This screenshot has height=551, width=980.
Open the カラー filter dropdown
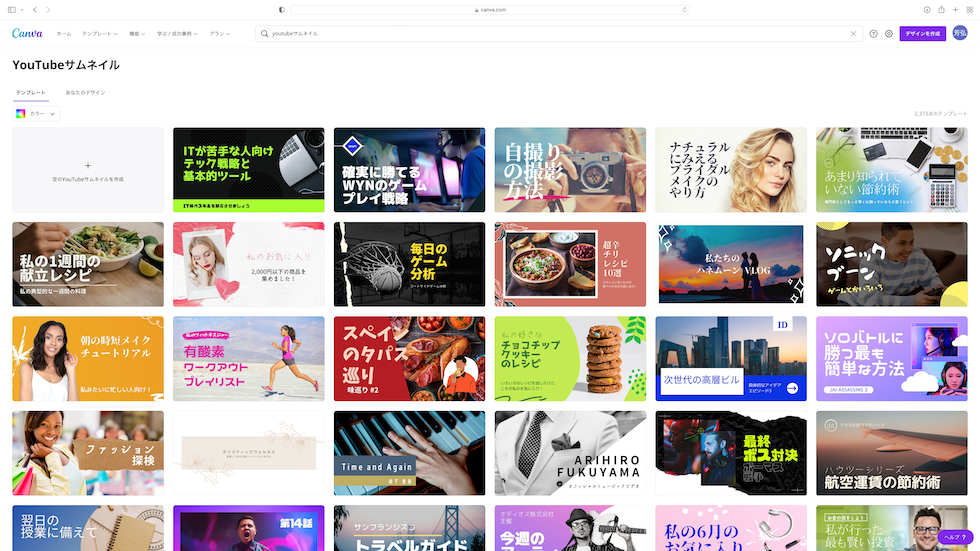tap(36, 114)
